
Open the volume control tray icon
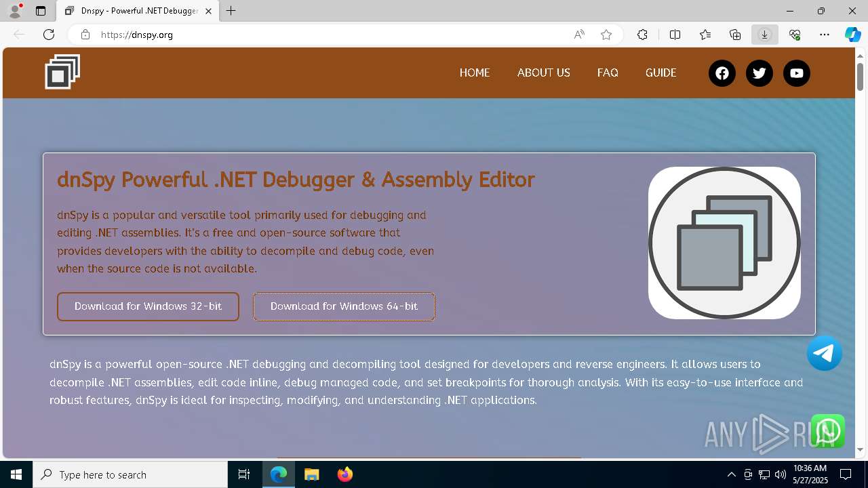coord(780,474)
